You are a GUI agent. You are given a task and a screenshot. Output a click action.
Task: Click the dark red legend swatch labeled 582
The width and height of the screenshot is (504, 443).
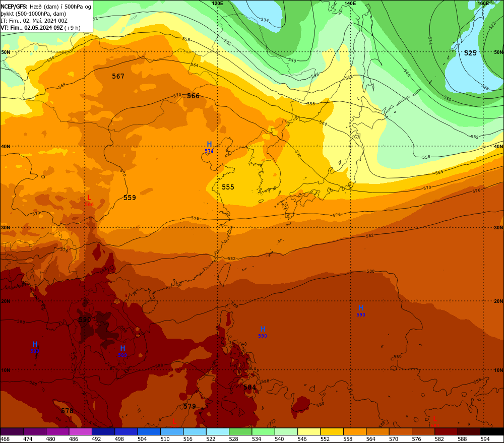point(446,432)
